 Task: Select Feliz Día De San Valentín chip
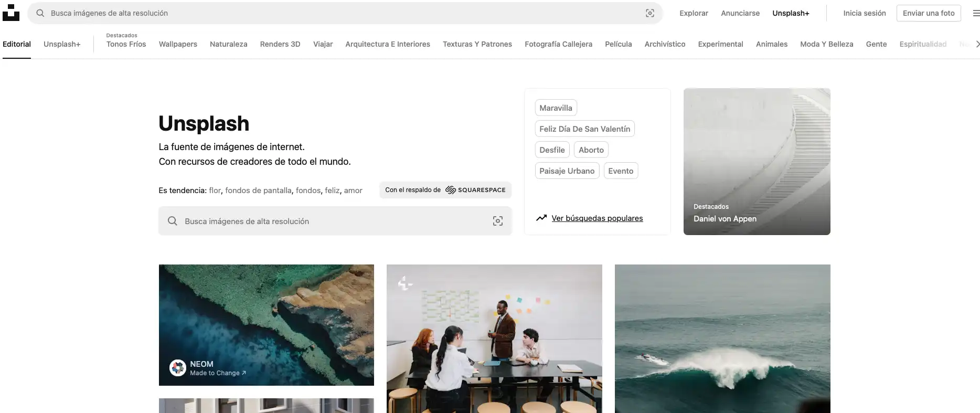[x=584, y=129]
